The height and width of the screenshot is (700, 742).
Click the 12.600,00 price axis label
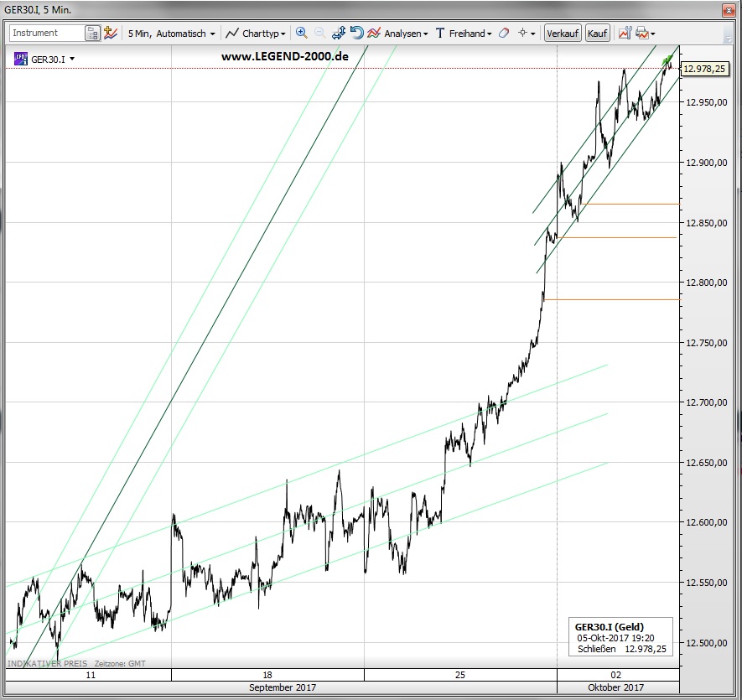[x=707, y=522]
